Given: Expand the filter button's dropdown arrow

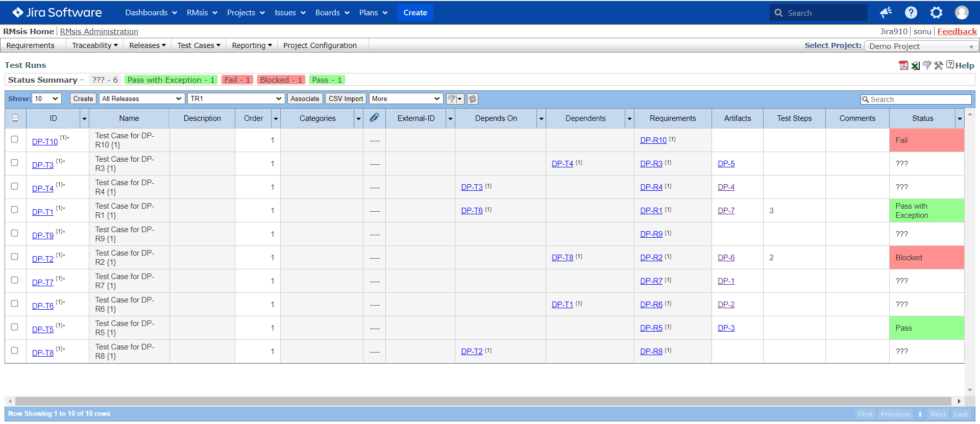Looking at the screenshot, I should click(460, 99).
